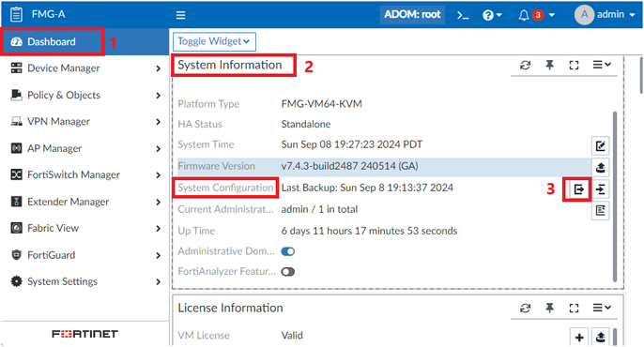Open VPN Manager from the sidebar

84,121
